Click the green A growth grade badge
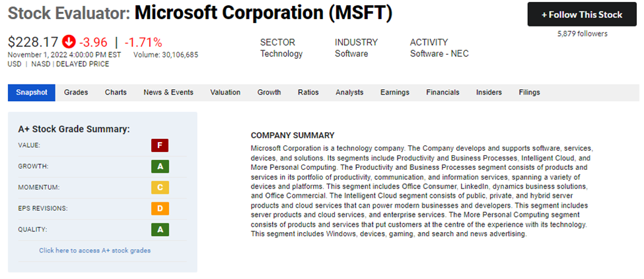Screen dimensions: 644x279 pyautogui.click(x=160, y=167)
